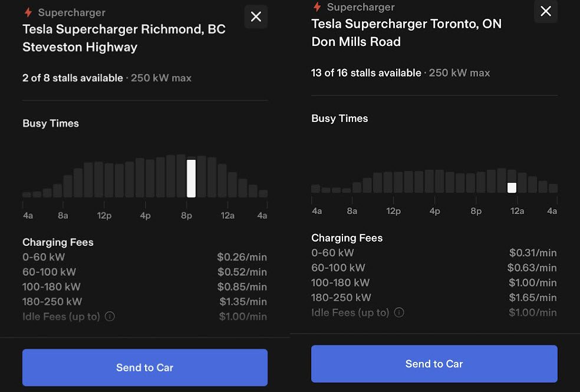Dismiss the Toronto Supercharger panel

point(545,12)
